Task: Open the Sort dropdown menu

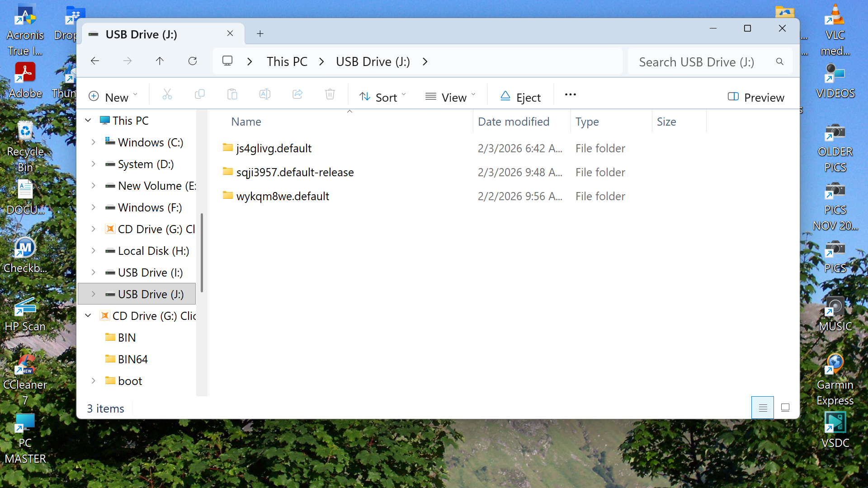Action: [382, 97]
